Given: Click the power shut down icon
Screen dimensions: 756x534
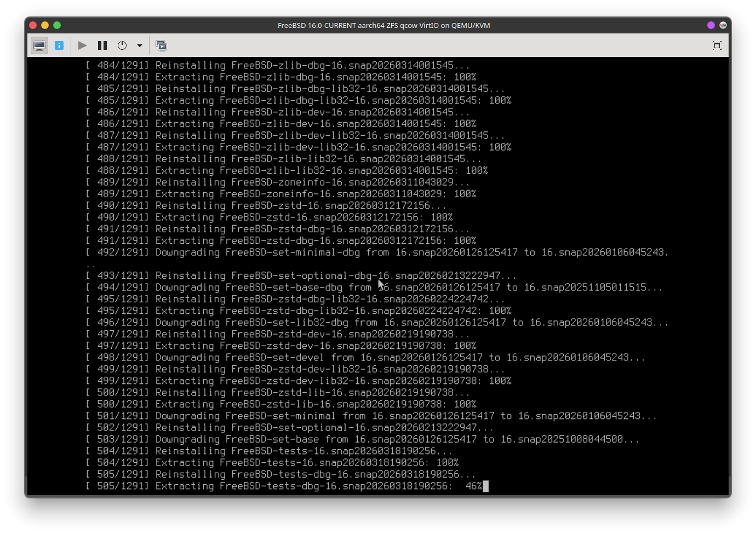Looking at the screenshot, I should [x=122, y=45].
